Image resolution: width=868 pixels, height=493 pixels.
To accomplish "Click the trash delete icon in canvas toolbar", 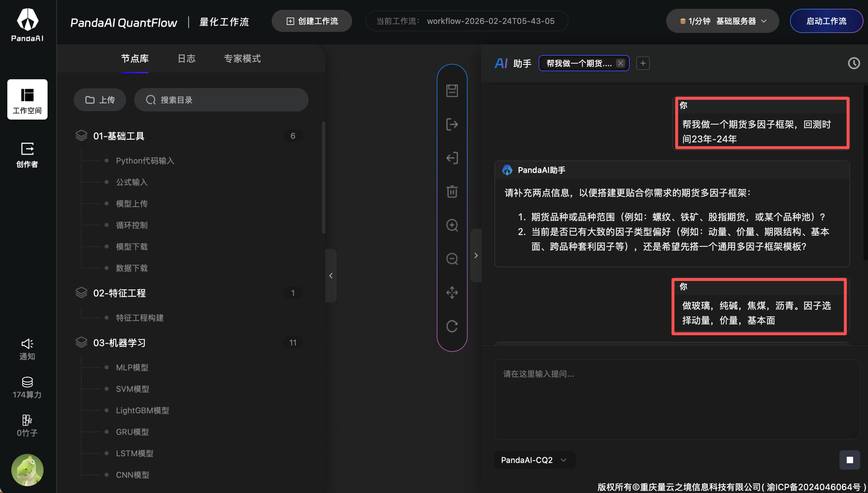I will (x=452, y=191).
